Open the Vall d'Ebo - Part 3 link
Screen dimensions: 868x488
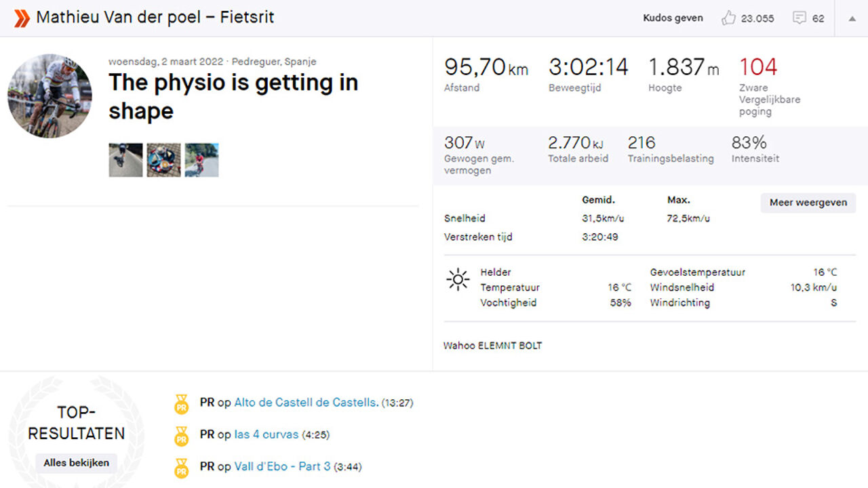282,466
